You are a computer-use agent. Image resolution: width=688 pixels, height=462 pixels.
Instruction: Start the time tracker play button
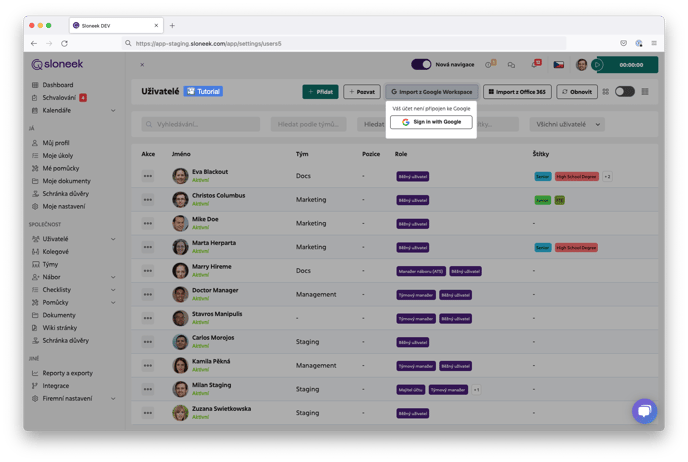(x=597, y=65)
